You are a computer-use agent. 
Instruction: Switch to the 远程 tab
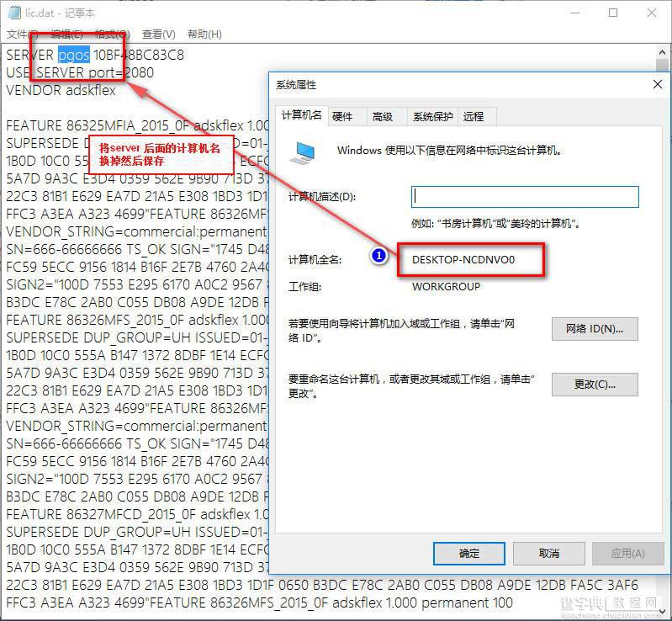pos(474,117)
